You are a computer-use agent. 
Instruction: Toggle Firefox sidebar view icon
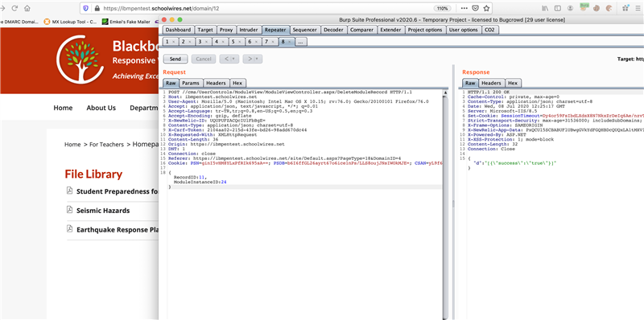pos(558,8)
